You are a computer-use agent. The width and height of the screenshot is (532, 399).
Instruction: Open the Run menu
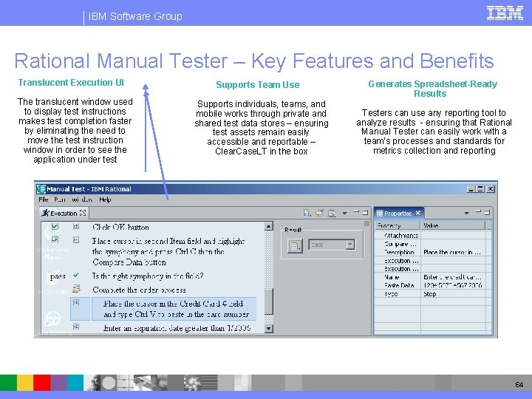(59, 199)
